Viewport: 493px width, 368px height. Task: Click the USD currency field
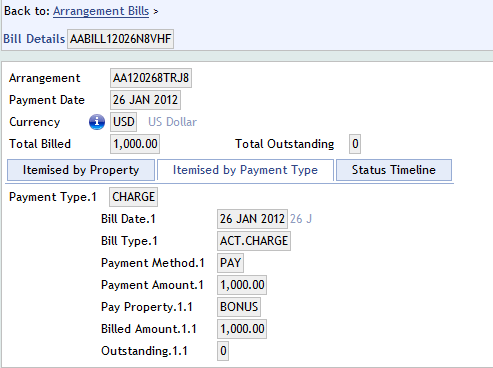[x=123, y=122]
